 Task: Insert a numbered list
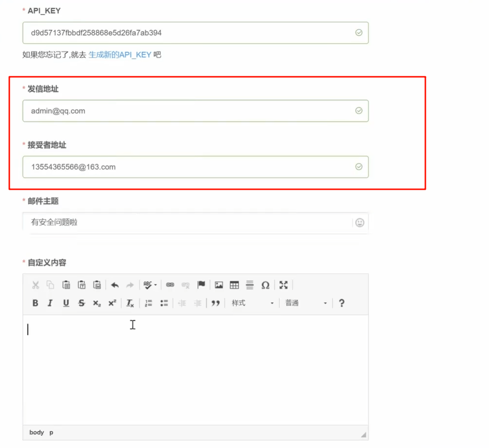[148, 303]
